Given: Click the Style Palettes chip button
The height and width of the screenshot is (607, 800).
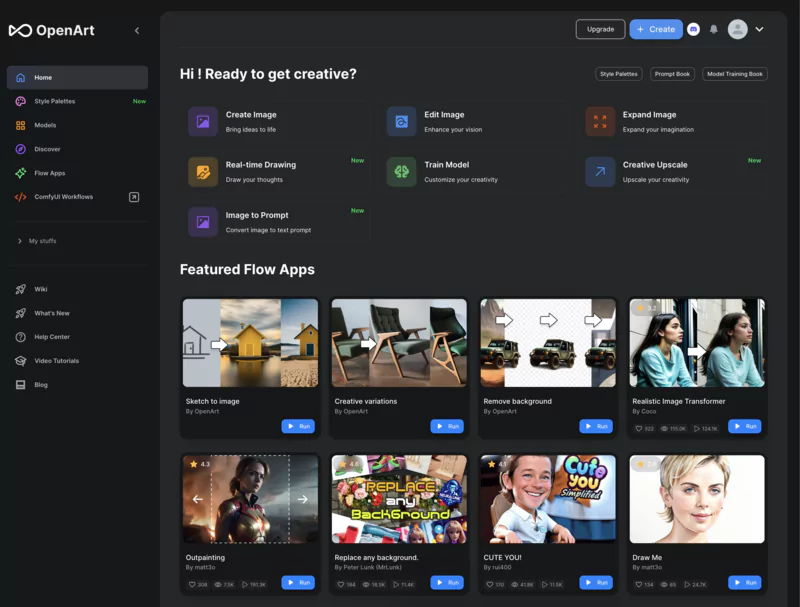Looking at the screenshot, I should [619, 74].
